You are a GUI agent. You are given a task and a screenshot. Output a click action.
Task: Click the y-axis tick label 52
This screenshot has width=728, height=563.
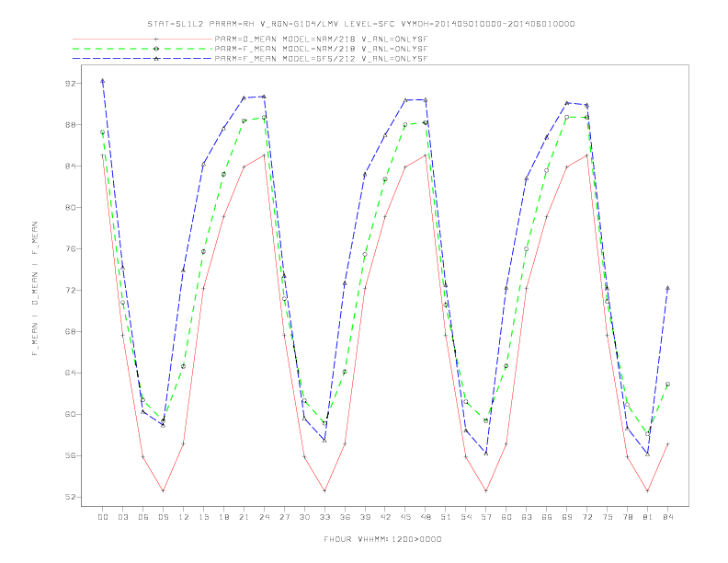click(71, 497)
